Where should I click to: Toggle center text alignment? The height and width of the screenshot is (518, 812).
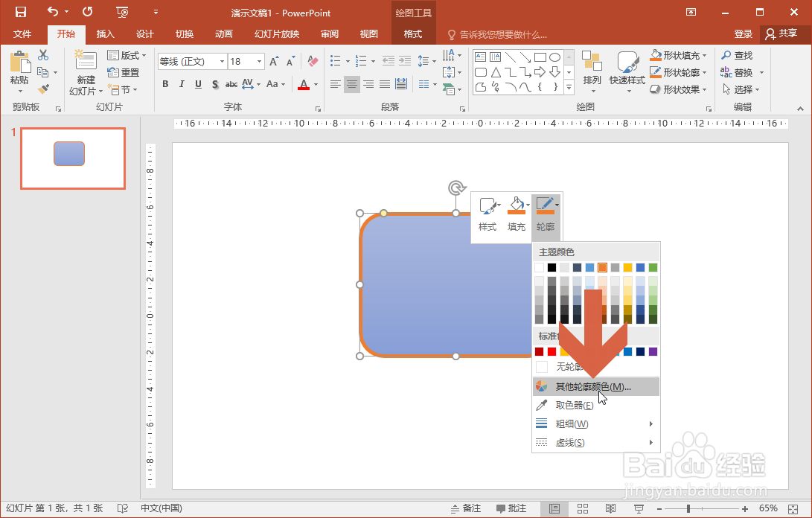352,84
